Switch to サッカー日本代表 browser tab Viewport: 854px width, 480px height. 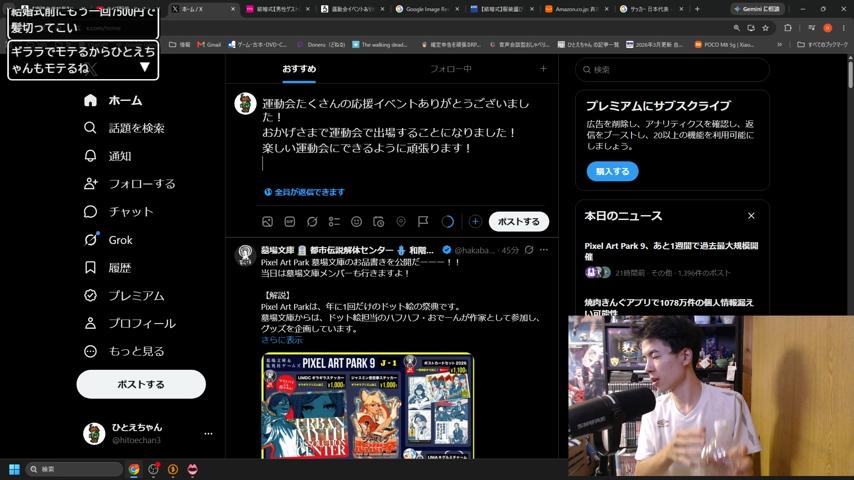(651, 9)
